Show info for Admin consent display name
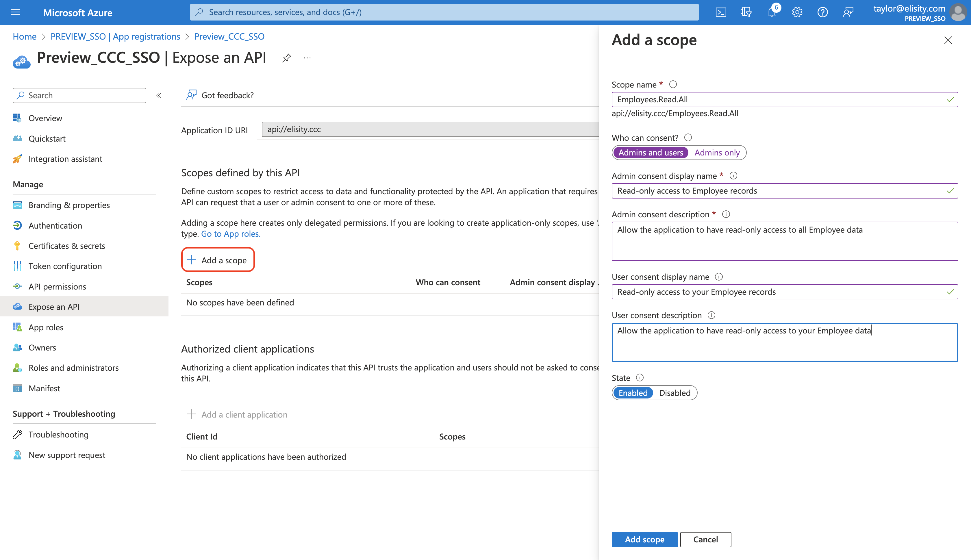 click(x=733, y=175)
